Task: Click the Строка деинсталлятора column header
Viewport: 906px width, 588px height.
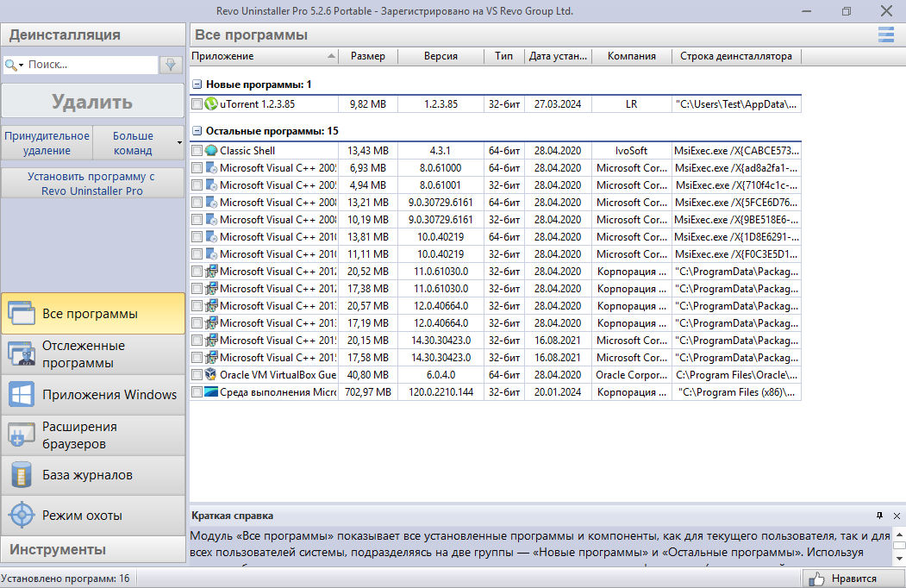Action: click(x=736, y=56)
